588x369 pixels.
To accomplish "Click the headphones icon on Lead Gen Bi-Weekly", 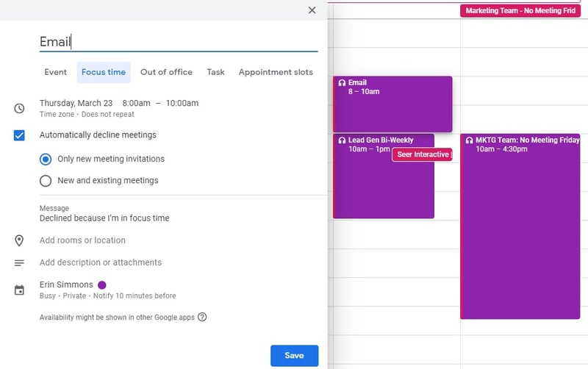I will coord(342,140).
